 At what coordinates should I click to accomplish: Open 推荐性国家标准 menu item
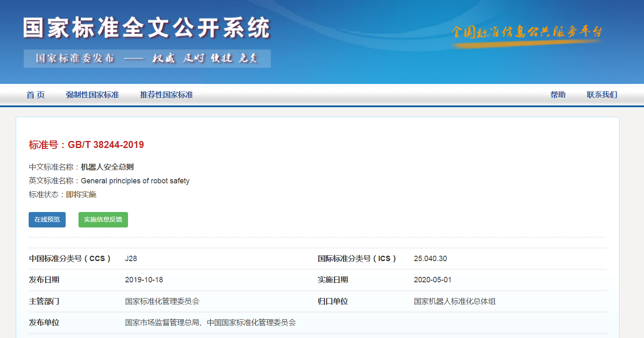[x=167, y=95]
